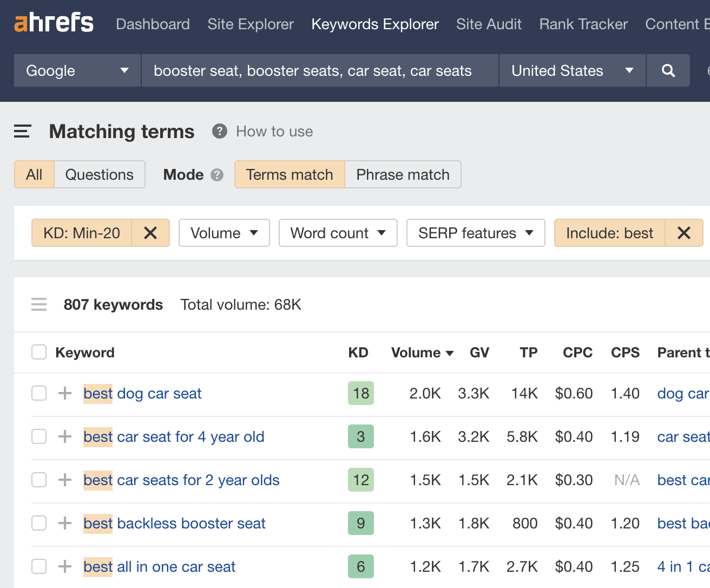The height and width of the screenshot is (588, 710).
Task: Remove the Include: best filter
Action: coord(683,233)
